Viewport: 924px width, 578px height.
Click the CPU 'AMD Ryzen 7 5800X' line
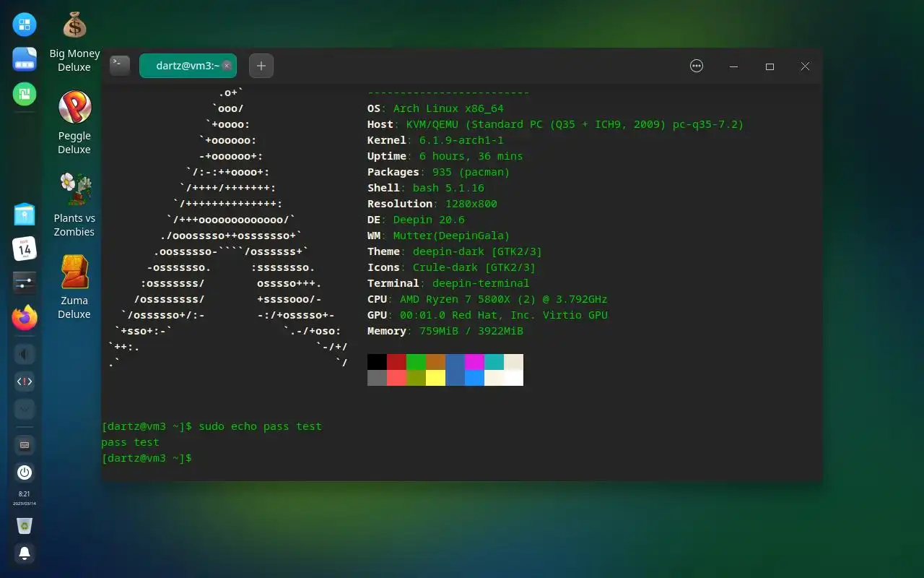coord(487,299)
